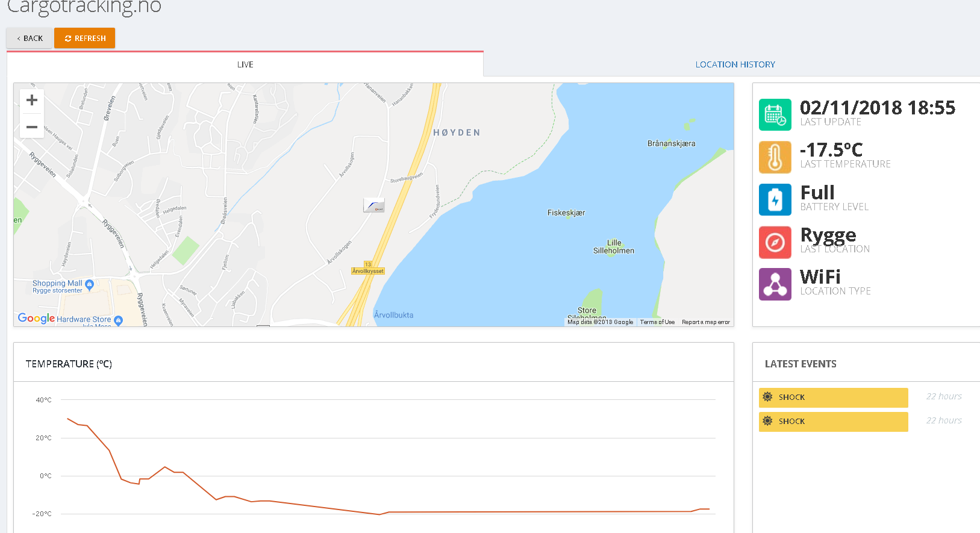The width and height of the screenshot is (980, 533).
Task: Go back using the Back button
Action: click(30, 39)
